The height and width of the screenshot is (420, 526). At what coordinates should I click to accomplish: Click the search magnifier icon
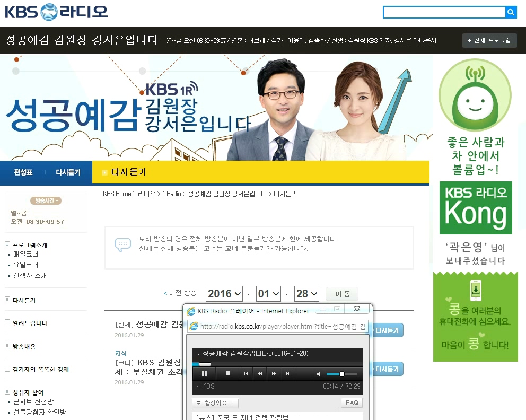point(511,12)
